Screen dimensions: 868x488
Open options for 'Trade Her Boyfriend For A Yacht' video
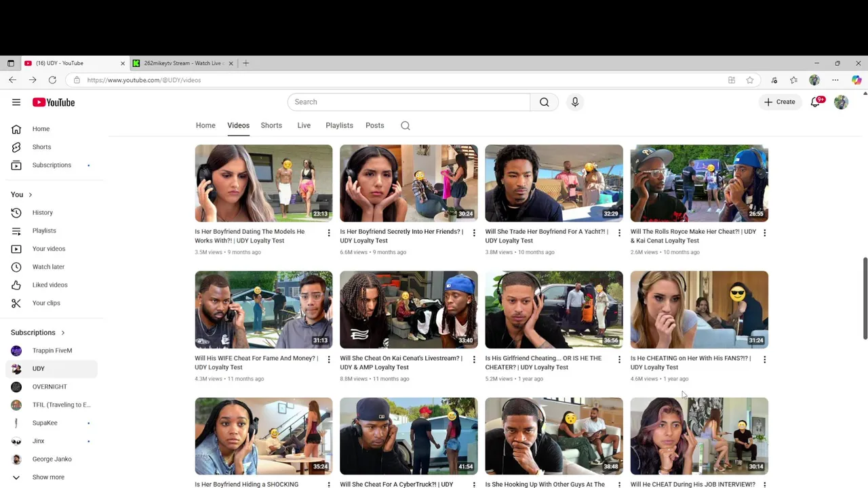click(619, 232)
